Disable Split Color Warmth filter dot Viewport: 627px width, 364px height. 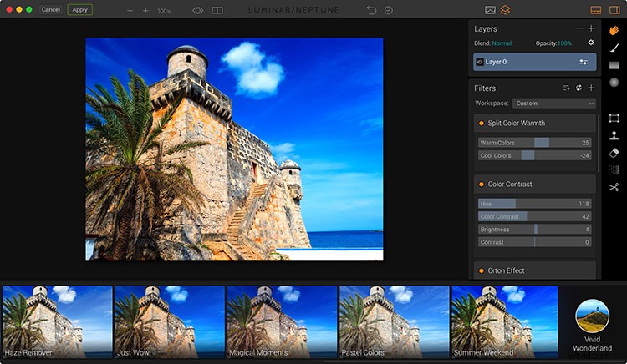pyautogui.click(x=482, y=124)
